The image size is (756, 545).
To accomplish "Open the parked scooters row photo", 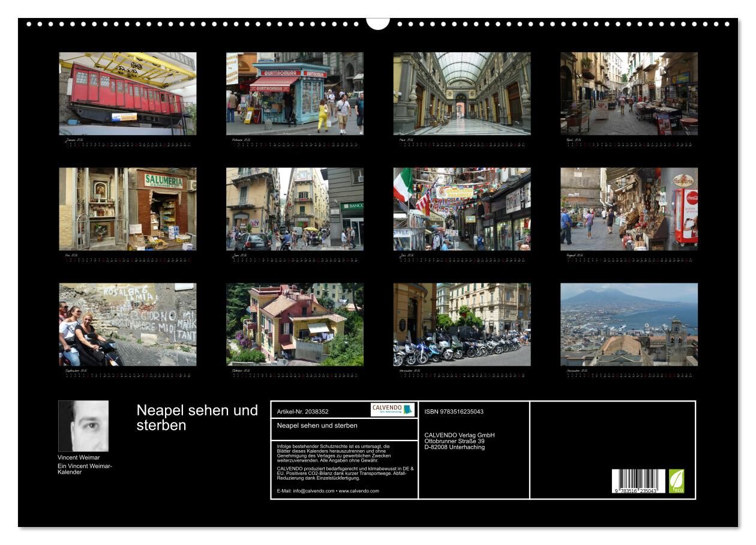I will [461, 324].
